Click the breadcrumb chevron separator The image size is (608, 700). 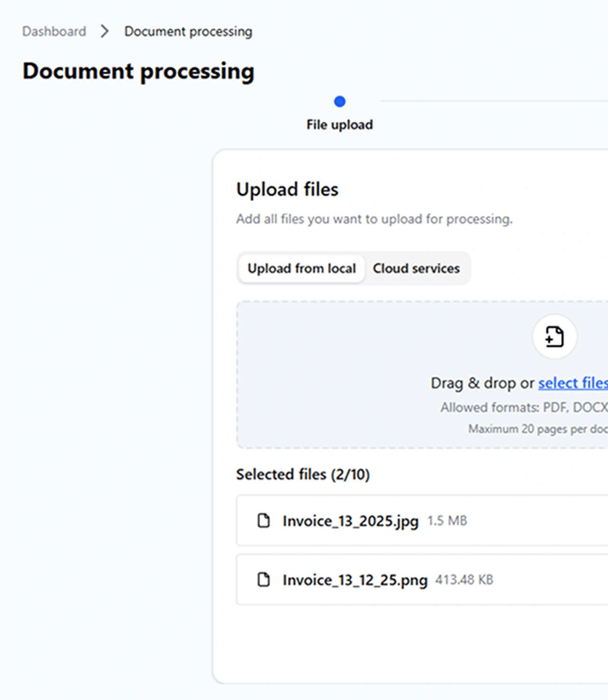click(105, 31)
